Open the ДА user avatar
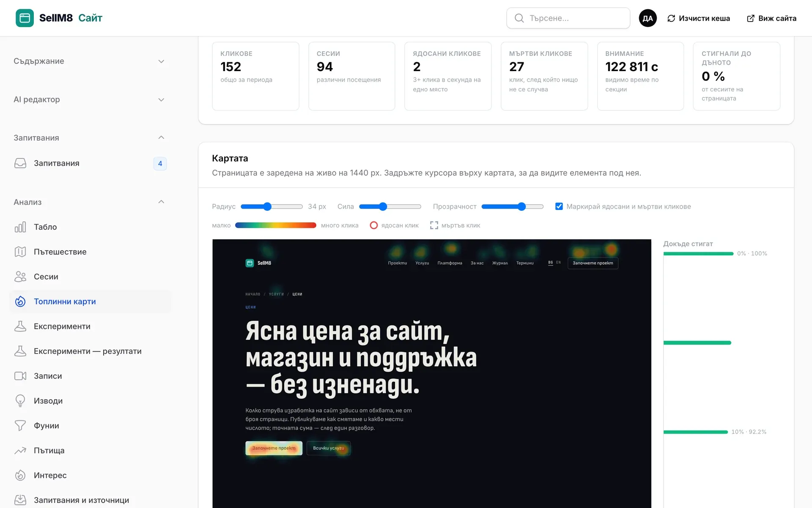812x508 pixels. point(647,18)
